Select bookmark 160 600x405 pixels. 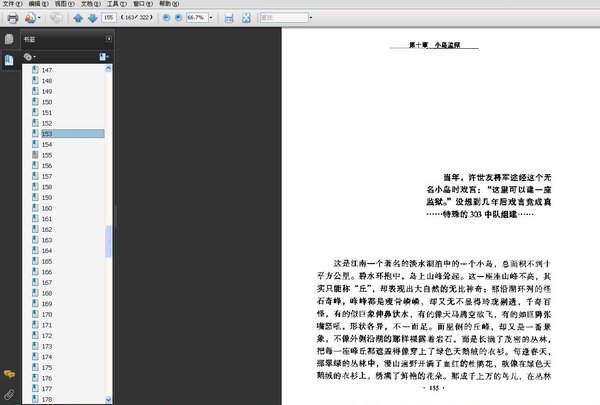[x=47, y=208]
